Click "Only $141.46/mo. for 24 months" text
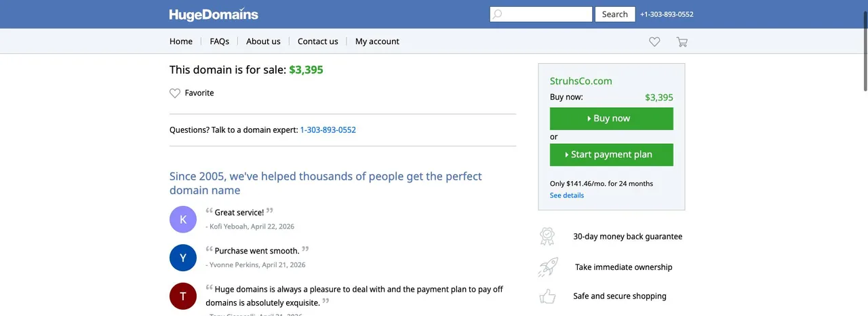The height and width of the screenshot is (316, 868). click(x=601, y=183)
